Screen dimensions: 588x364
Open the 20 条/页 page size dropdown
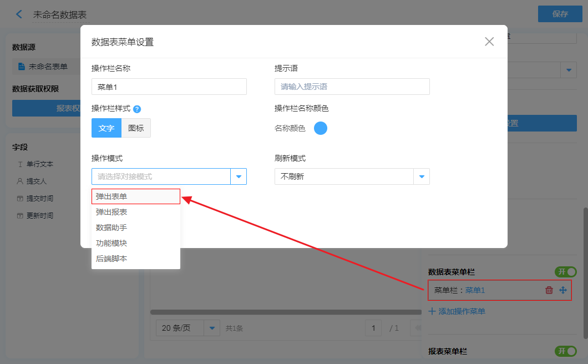[212, 328]
